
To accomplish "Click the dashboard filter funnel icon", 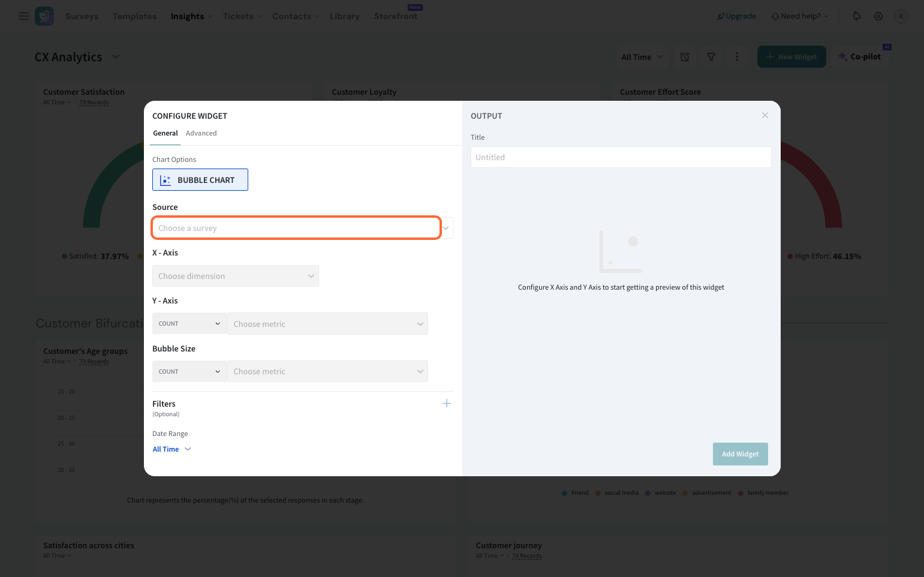I will coord(711,57).
